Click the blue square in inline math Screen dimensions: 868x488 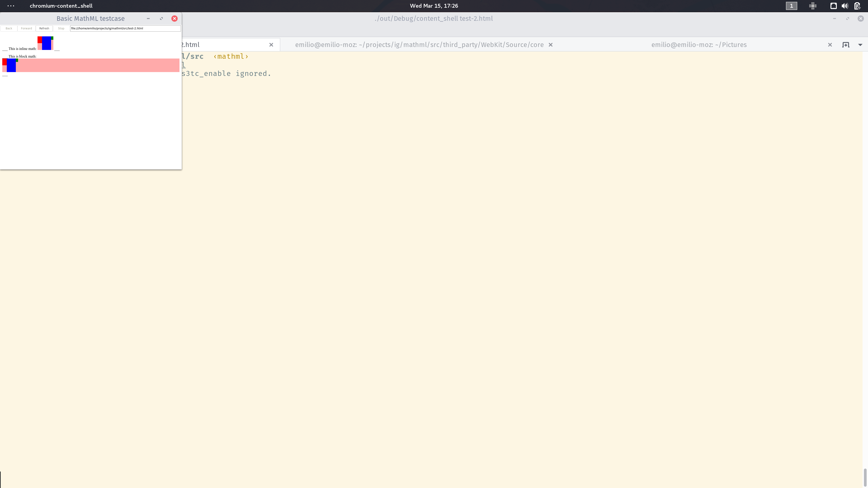(x=47, y=43)
